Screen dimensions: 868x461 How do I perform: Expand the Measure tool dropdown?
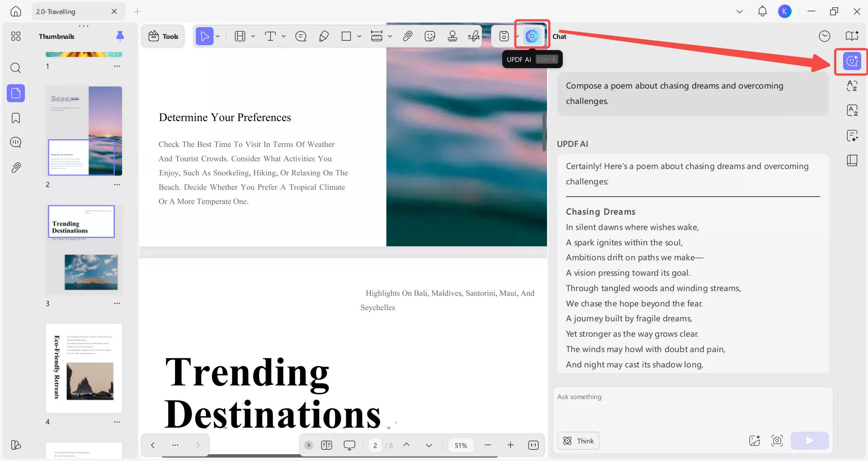390,36
